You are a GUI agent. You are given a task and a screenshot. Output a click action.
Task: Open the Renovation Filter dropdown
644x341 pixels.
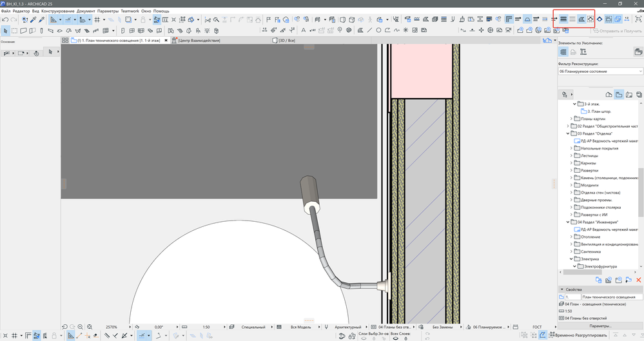(x=600, y=72)
